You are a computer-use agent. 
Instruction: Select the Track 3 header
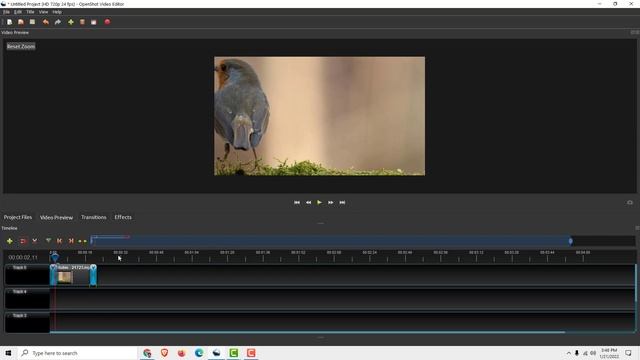point(27,322)
